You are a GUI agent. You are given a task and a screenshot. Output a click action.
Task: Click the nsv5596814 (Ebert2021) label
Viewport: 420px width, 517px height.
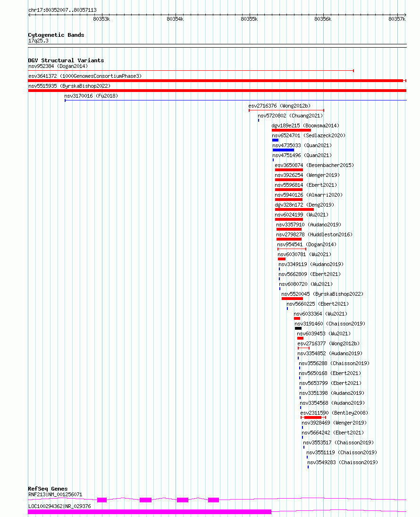[306, 185]
